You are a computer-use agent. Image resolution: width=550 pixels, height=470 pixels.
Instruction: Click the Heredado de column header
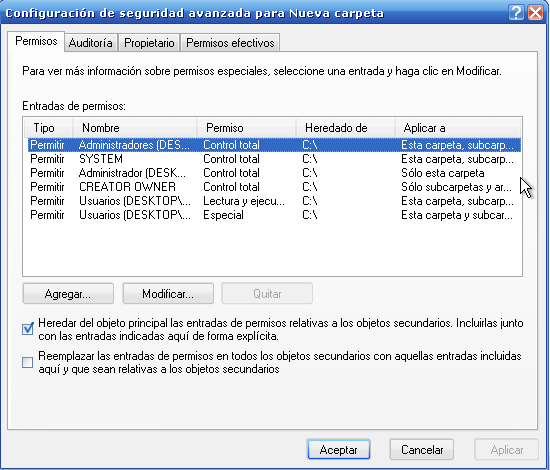(346, 128)
